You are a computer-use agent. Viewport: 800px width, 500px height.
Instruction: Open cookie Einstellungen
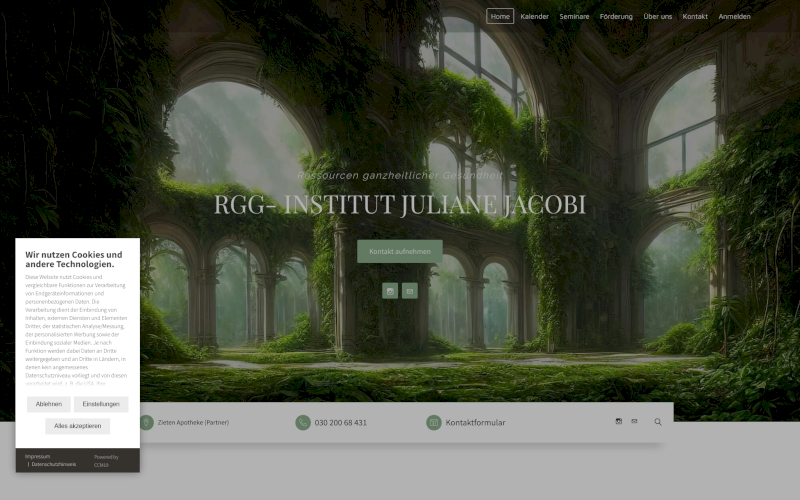pyautogui.click(x=101, y=404)
